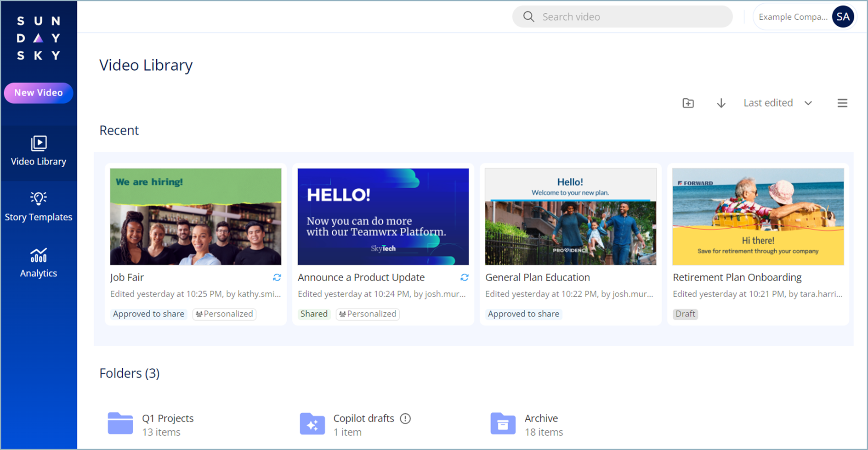Viewport: 868px width, 450px height.
Task: Click the SundaySky logo
Action: click(x=39, y=38)
